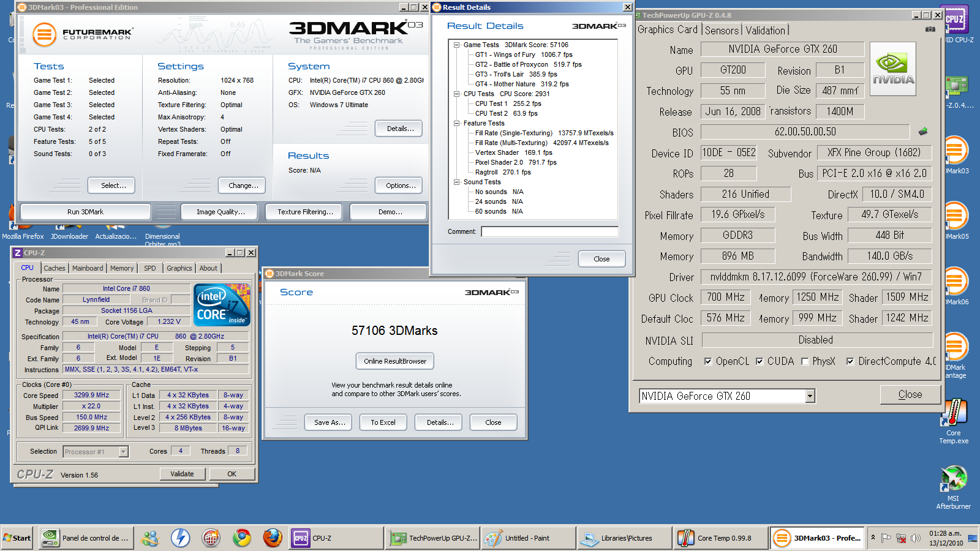Show hidden tray icons arrow
Screen dimensions: 980x551
(x=873, y=538)
